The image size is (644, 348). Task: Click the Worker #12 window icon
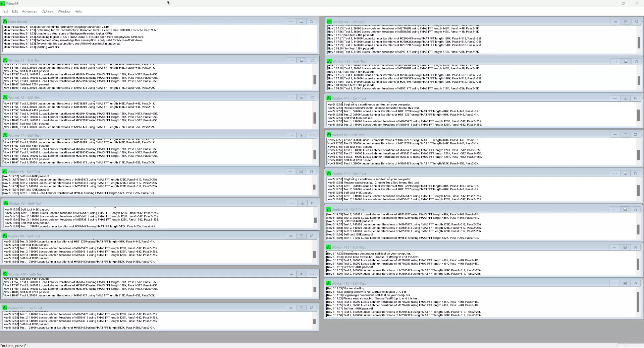(329, 61)
